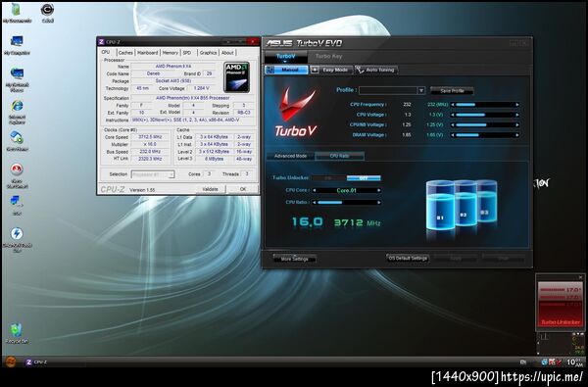The width and height of the screenshot is (588, 387).
Task: Switch to the Memory tab in CPU-Z
Action: point(171,53)
